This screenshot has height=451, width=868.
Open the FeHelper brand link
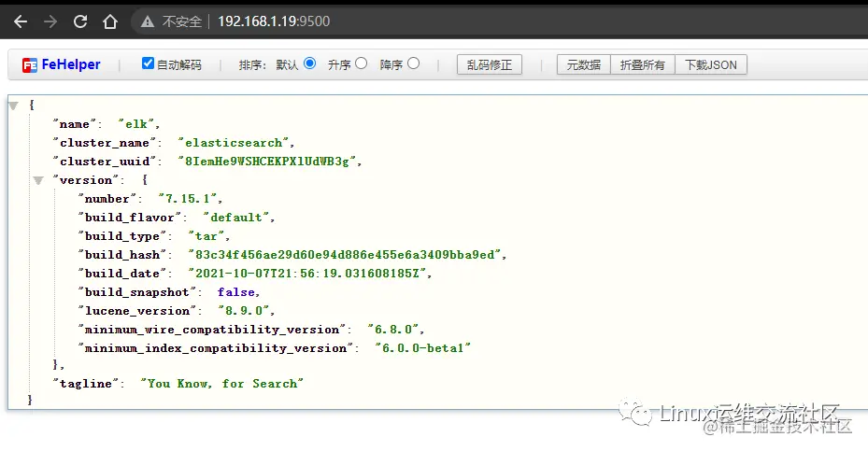(x=71, y=64)
